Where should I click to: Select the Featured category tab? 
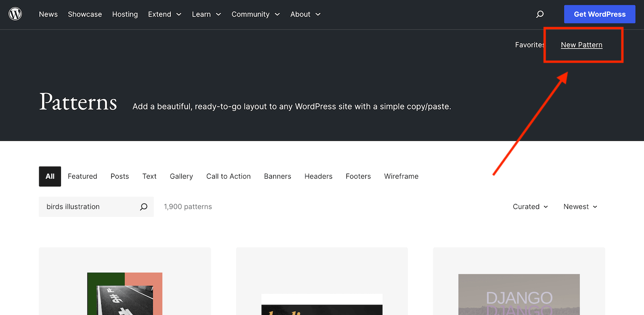(82, 176)
